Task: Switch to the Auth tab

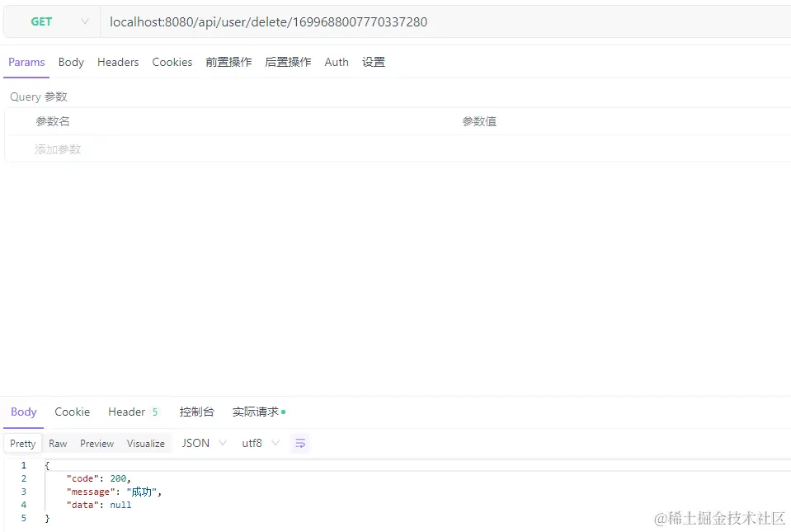Action: point(337,62)
